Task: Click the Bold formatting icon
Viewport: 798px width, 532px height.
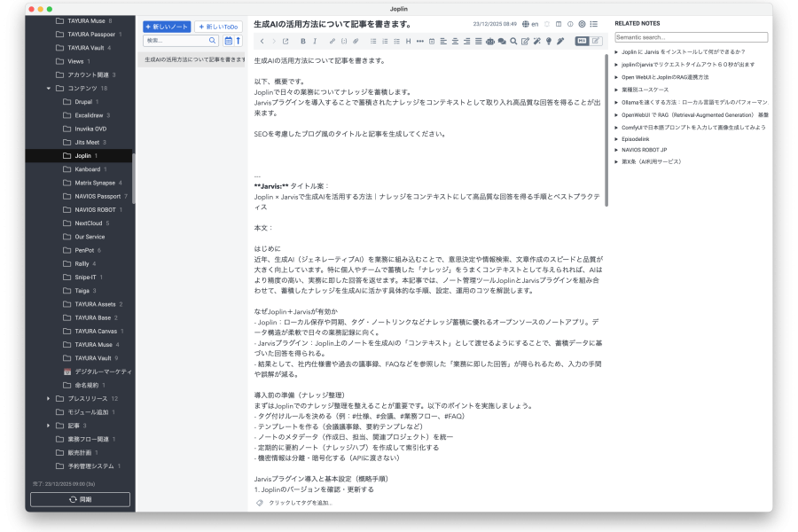Action: pyautogui.click(x=302, y=41)
